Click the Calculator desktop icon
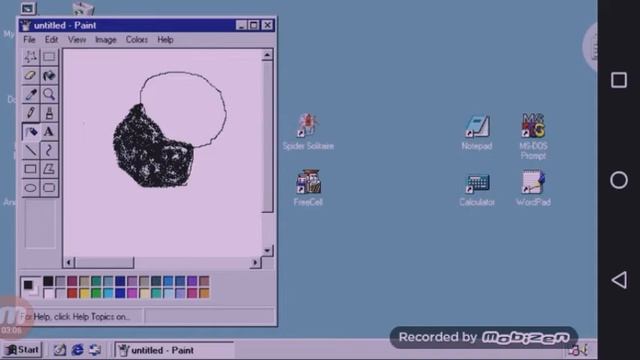 tap(477, 189)
